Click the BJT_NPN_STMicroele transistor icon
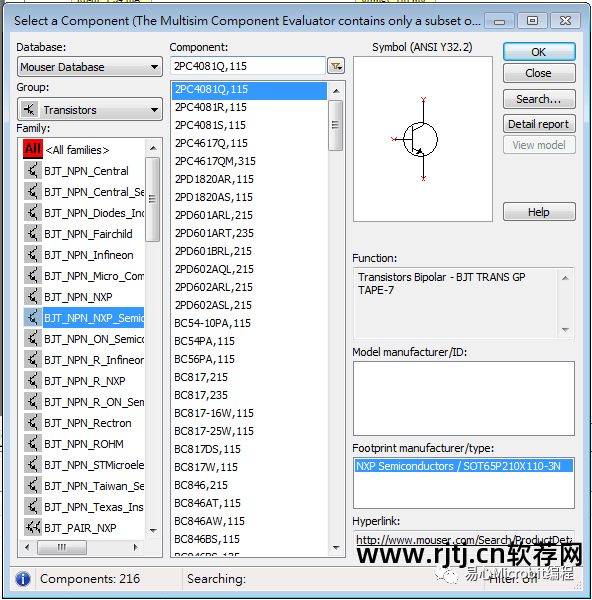Screen dimensions: 592x600 [x=33, y=465]
